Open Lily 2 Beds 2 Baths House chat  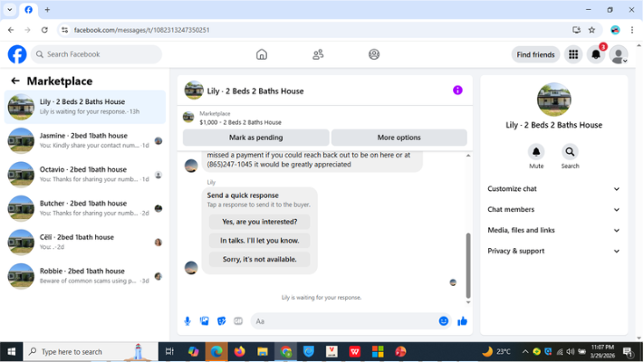[x=85, y=107]
